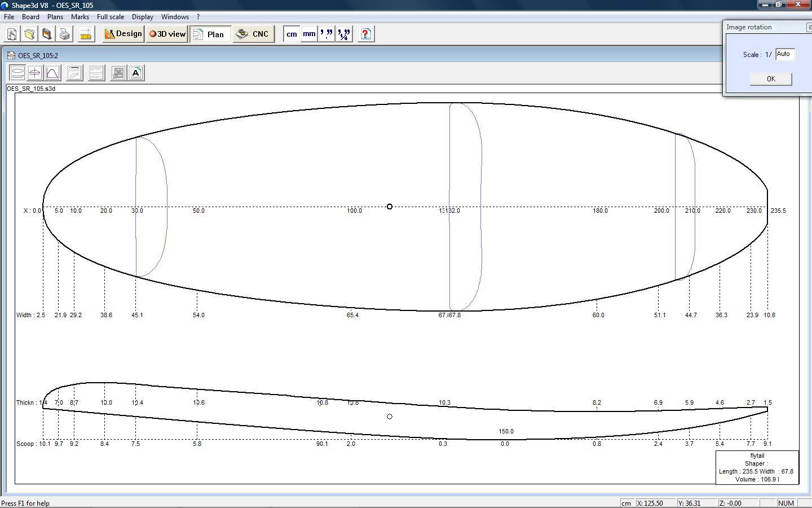Open the Full scale menu
This screenshot has width=812, height=508.
coord(111,17)
